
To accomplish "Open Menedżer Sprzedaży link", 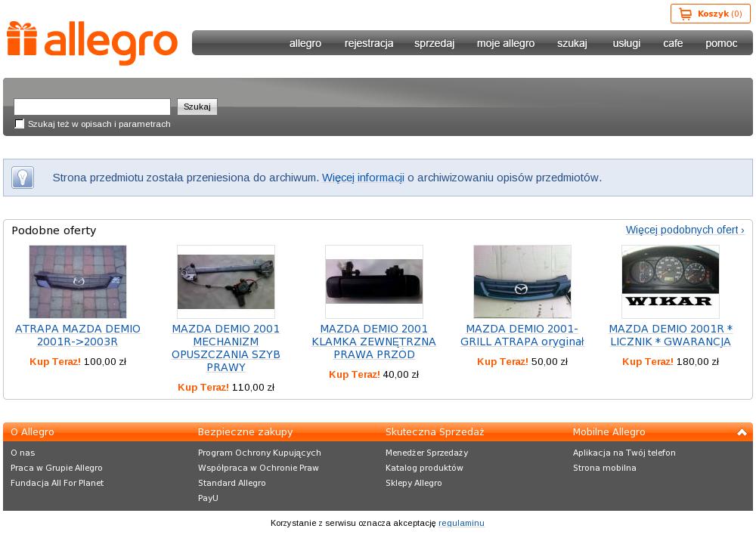I will [426, 453].
